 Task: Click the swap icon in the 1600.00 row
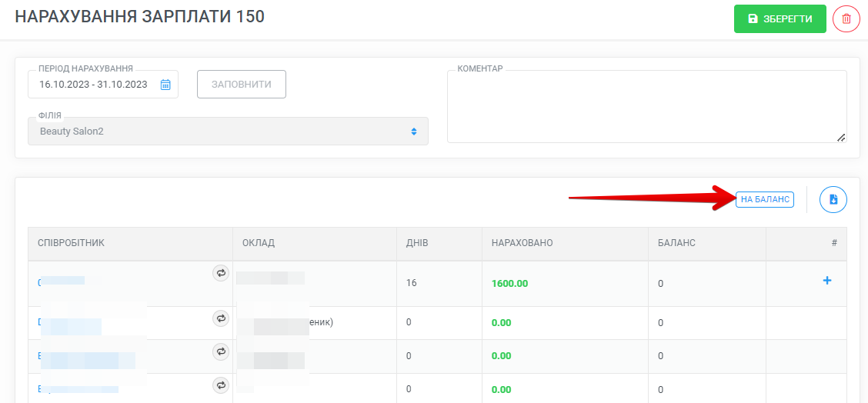[221, 272]
